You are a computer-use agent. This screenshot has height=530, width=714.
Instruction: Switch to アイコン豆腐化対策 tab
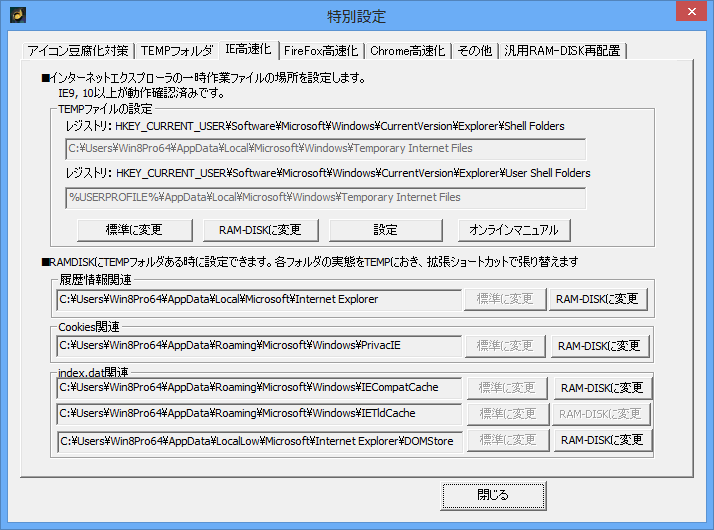[78, 50]
